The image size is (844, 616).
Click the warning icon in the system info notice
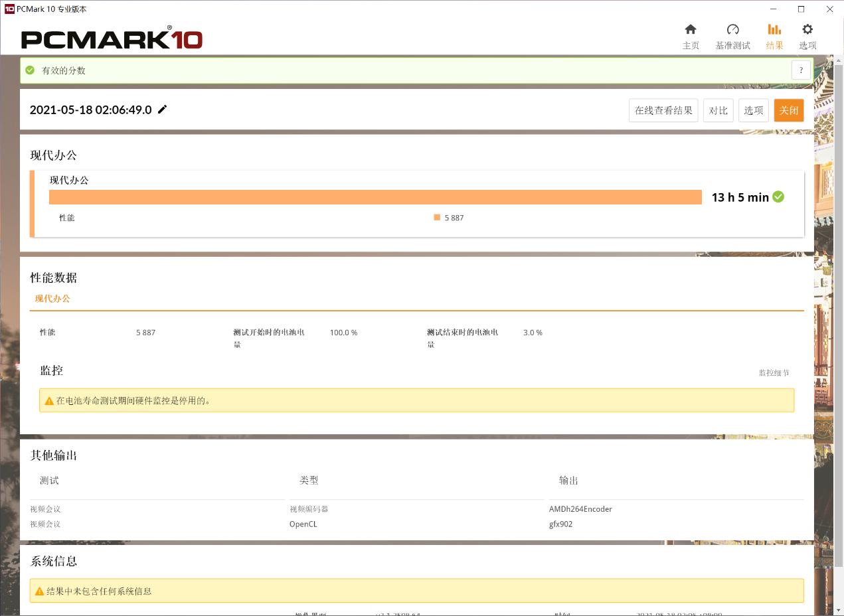[x=40, y=591]
